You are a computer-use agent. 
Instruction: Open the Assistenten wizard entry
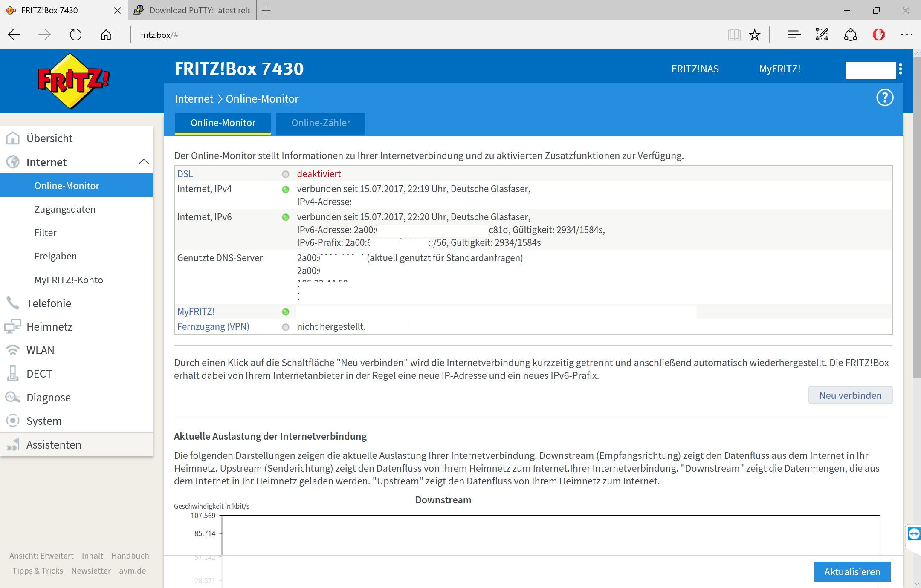point(53,445)
